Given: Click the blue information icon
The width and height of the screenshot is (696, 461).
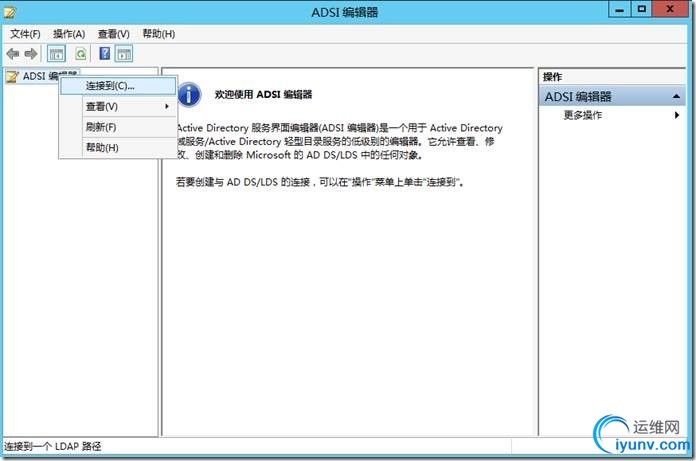Looking at the screenshot, I should pyautogui.click(x=190, y=95).
